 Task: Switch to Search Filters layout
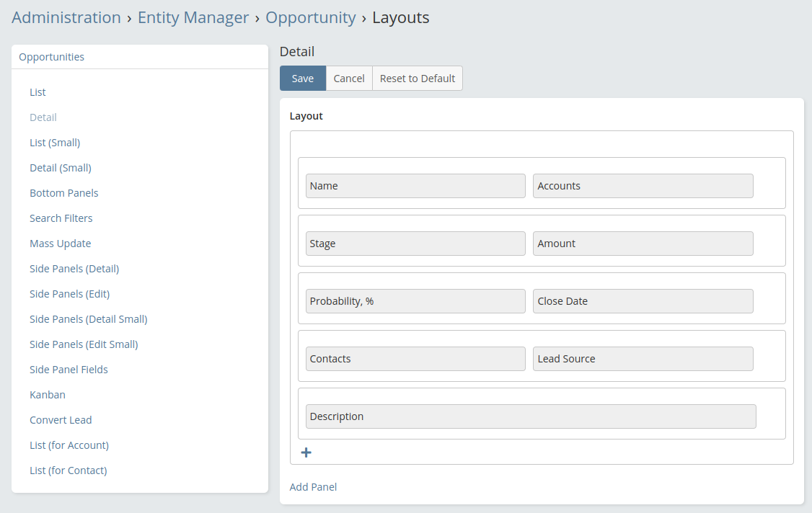(61, 218)
